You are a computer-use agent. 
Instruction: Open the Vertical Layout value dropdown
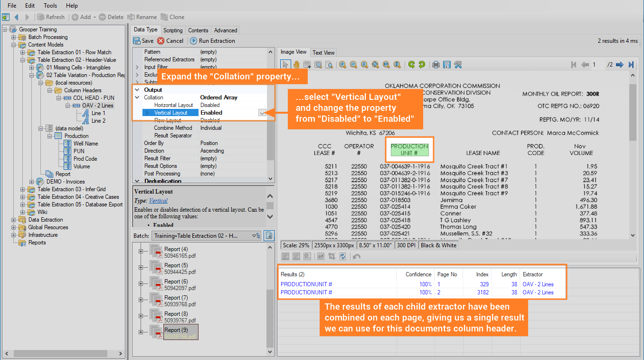(262, 113)
